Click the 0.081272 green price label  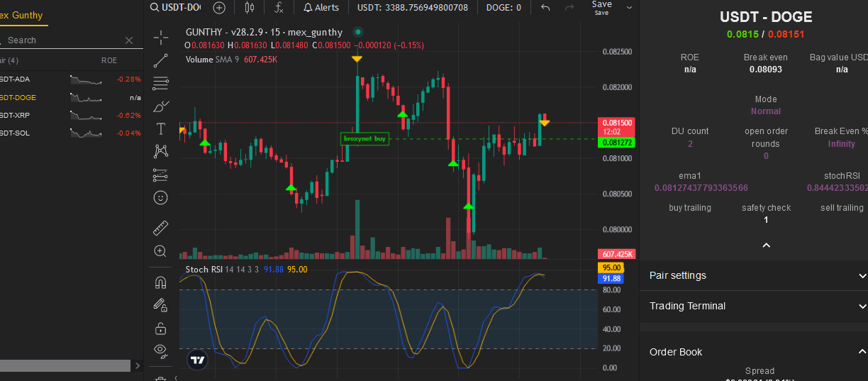(617, 143)
